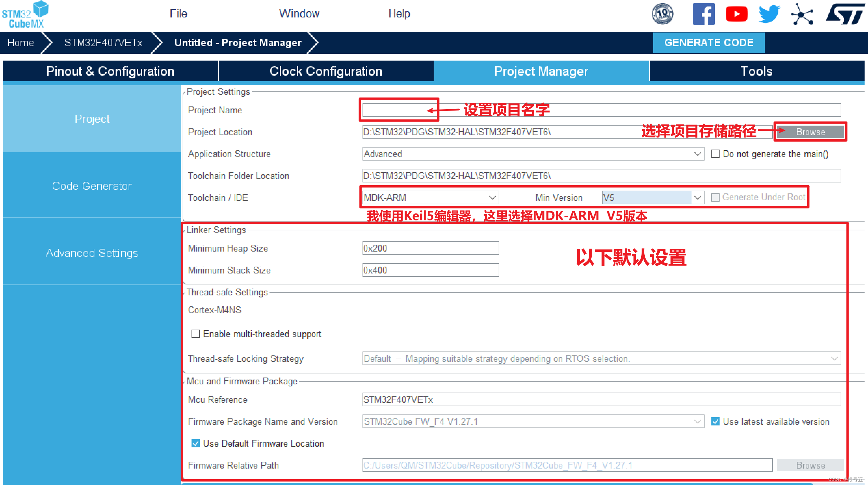
Task: Uncheck Use Default Firmware Location
Action: (x=196, y=443)
